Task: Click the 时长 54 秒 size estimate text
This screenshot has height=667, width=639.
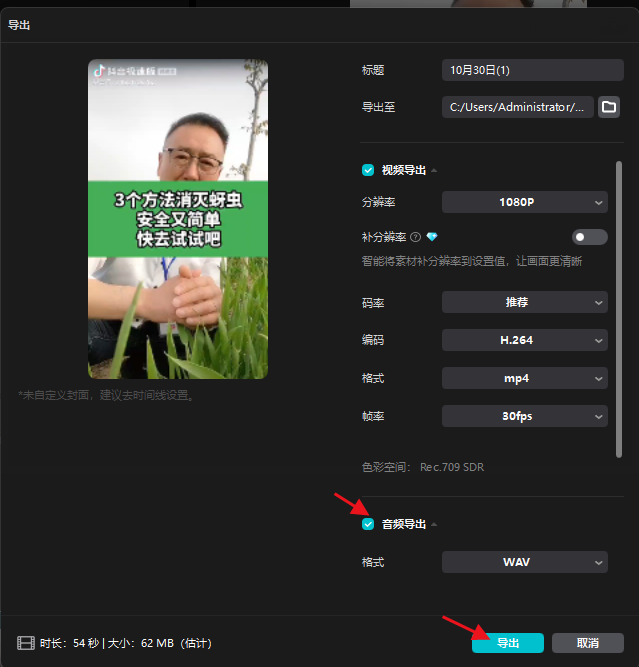Action: (126, 643)
